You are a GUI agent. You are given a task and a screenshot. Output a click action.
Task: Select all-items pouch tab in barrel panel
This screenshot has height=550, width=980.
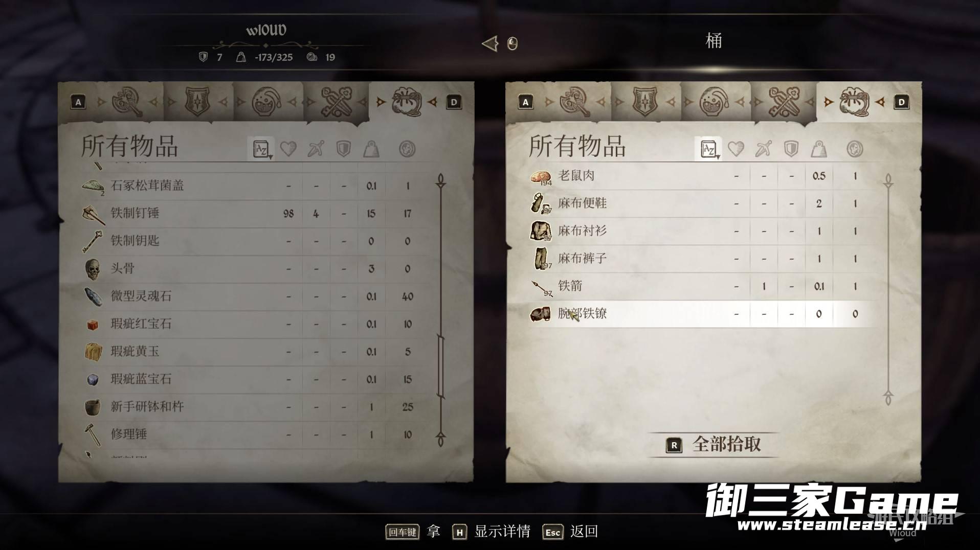click(x=854, y=102)
